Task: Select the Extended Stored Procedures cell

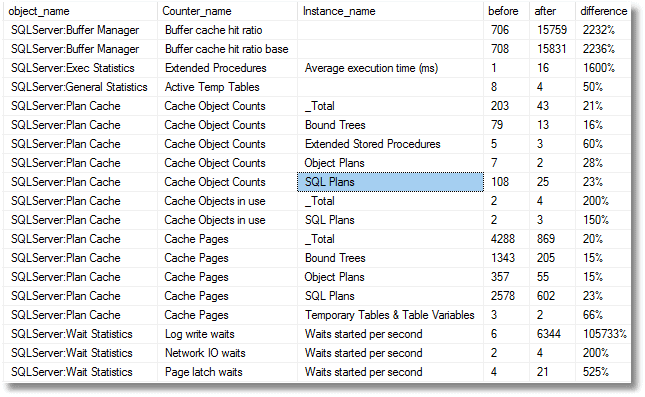Action: coord(390,144)
